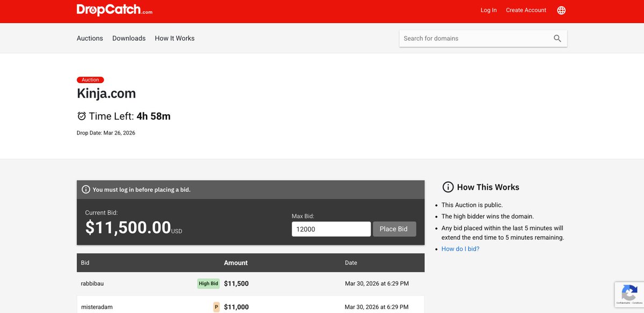This screenshot has height=313, width=644.
Task: Click the alarm clock icon beside Time Left
Action: coord(82,116)
